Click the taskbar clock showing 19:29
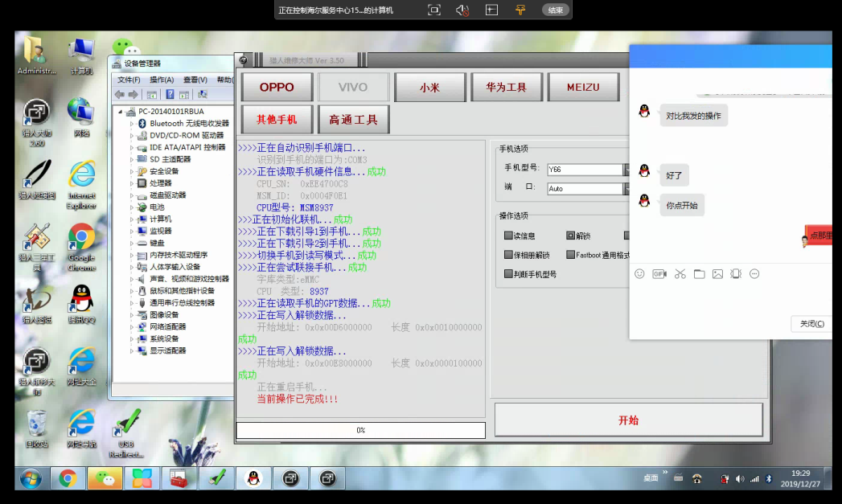The image size is (842, 504). (800, 478)
